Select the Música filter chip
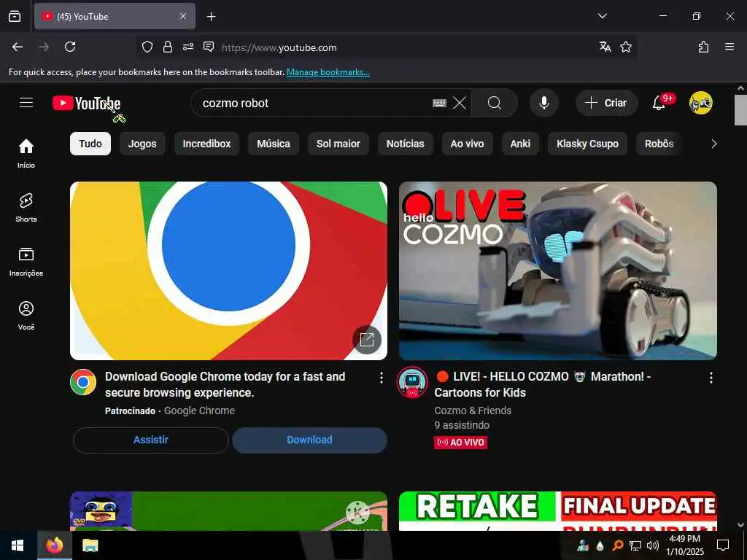This screenshot has width=747, height=560. [x=274, y=144]
